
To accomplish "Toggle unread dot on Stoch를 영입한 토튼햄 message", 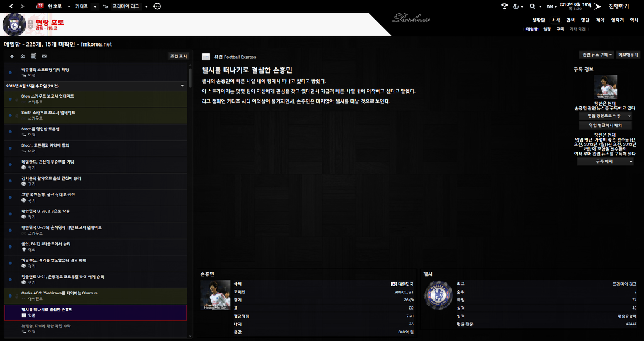I will point(10,132).
